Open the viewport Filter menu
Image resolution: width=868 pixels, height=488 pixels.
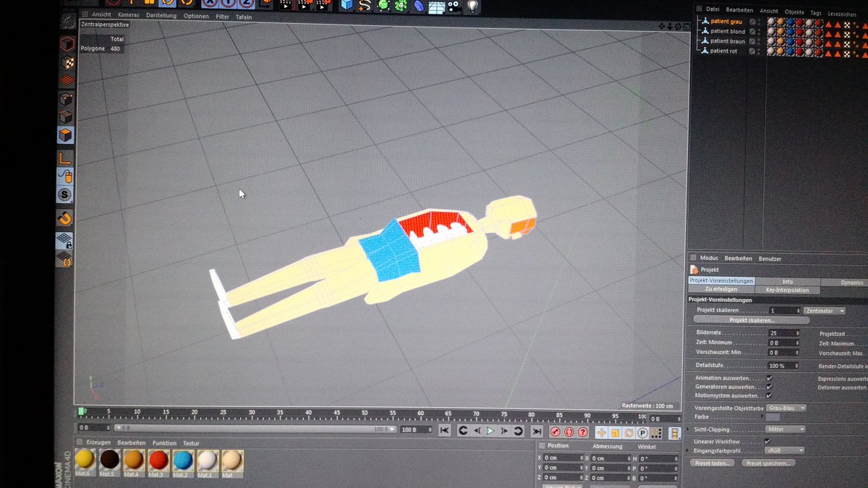click(x=223, y=16)
